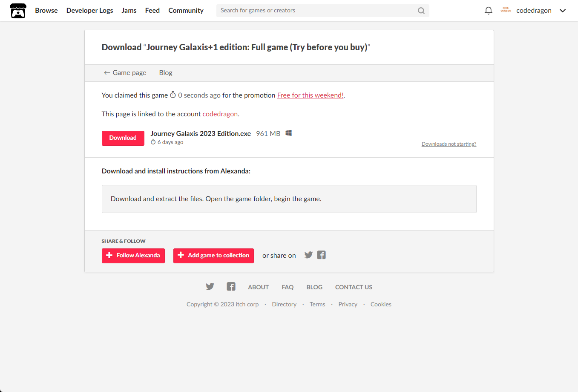Click the clock icon by claimed time
Screen dimensions: 578x392
[x=173, y=95]
